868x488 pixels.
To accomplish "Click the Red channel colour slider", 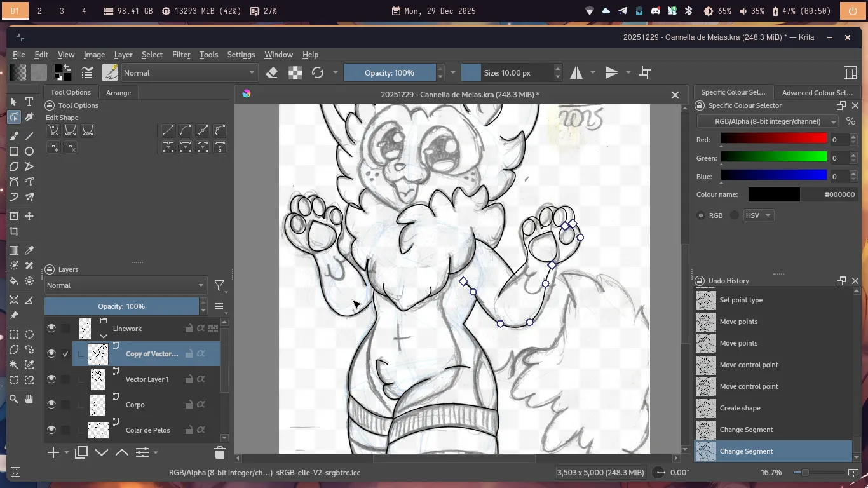I will click(773, 139).
